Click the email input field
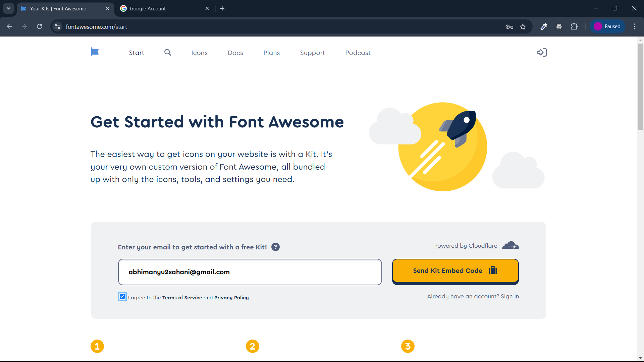644x362 pixels. click(x=250, y=272)
